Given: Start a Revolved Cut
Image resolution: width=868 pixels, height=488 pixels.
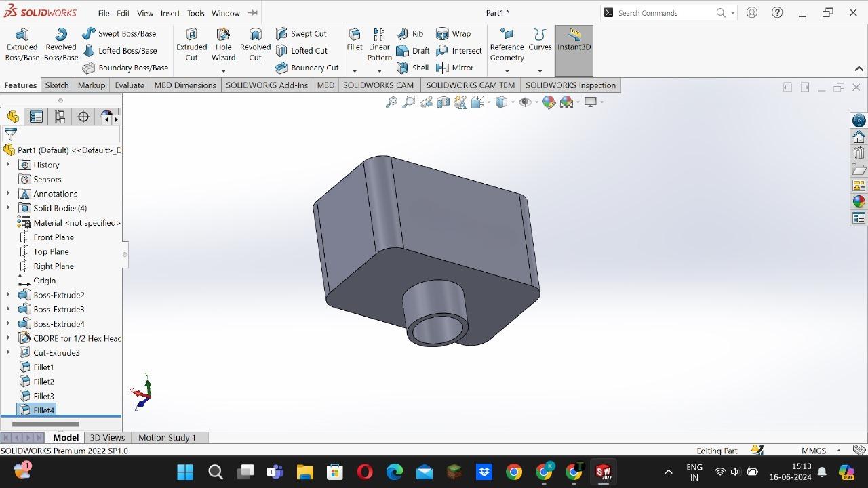Looking at the screenshot, I should pyautogui.click(x=255, y=45).
